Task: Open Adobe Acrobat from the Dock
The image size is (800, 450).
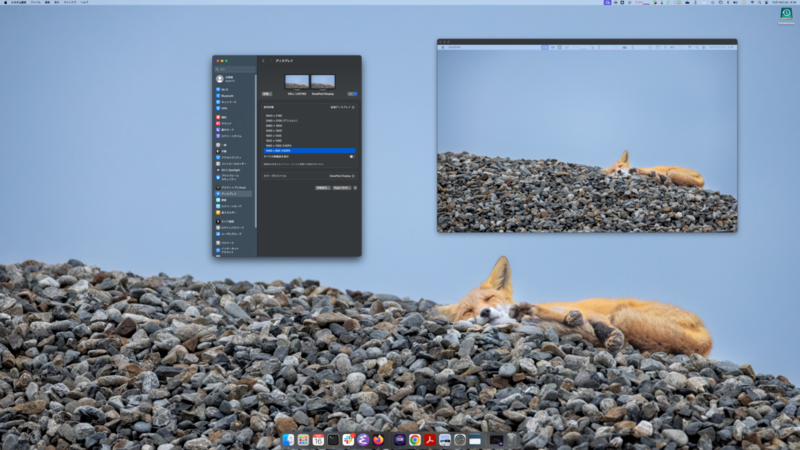Action: (430, 440)
